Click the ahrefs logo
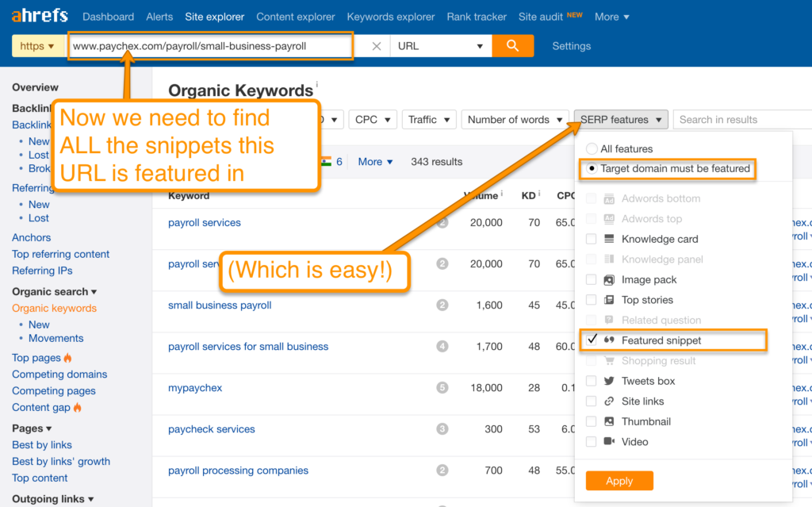Image resolution: width=812 pixels, height=507 pixels. pos(40,16)
